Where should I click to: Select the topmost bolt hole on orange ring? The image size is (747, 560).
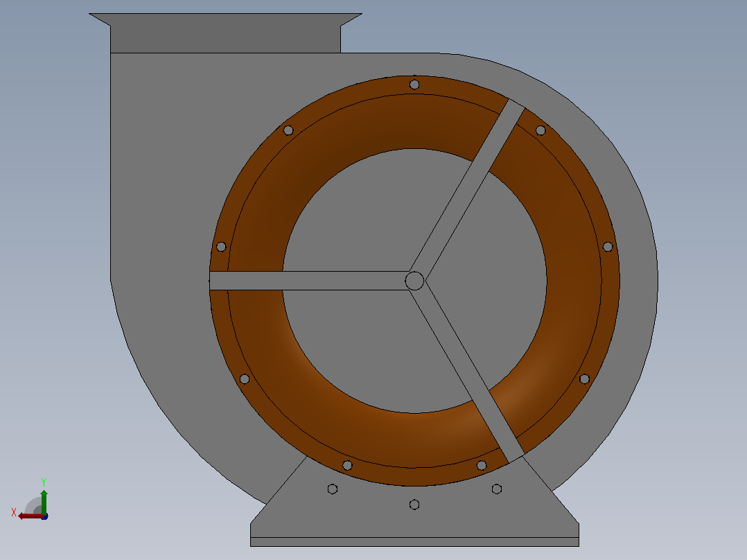pyautogui.click(x=414, y=85)
